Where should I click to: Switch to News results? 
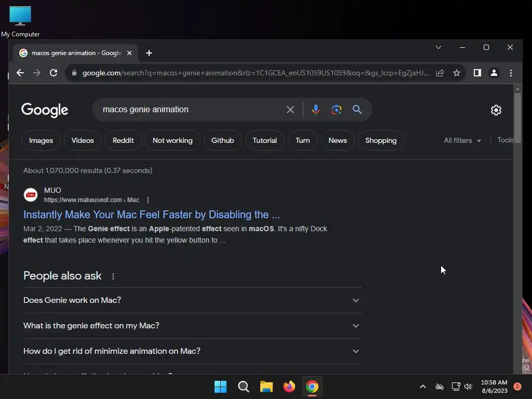point(338,140)
